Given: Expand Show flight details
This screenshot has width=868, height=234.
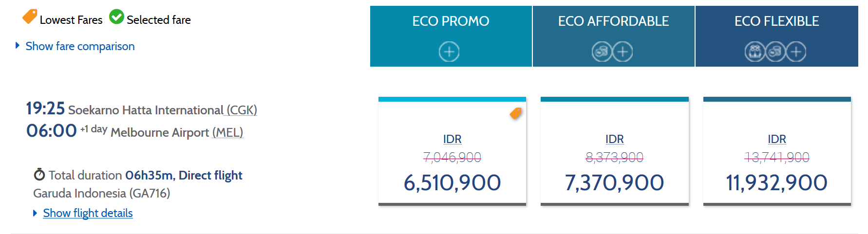Looking at the screenshot, I should 88,213.
